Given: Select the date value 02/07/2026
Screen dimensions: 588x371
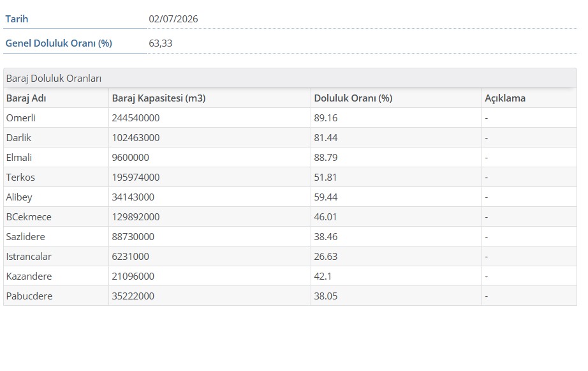Looking at the screenshot, I should (x=173, y=19).
